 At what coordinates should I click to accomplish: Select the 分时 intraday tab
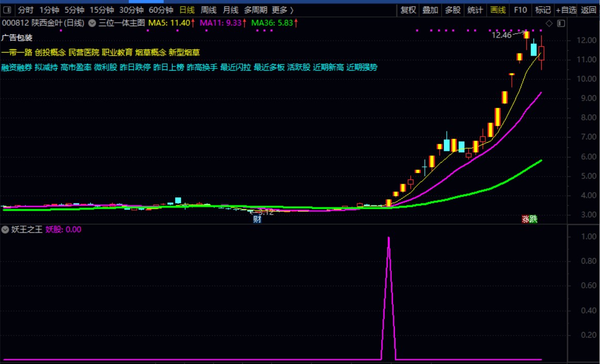pos(26,10)
